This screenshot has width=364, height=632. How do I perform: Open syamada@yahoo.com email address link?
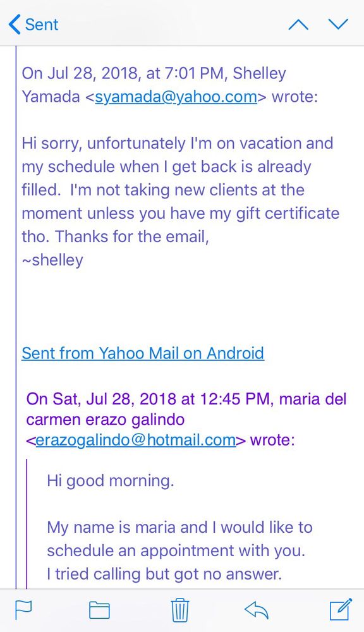(x=176, y=97)
